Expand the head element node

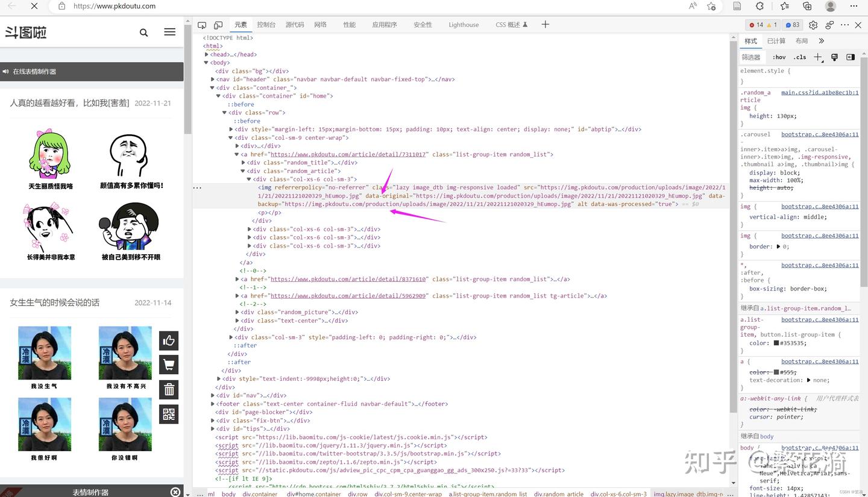[206, 54]
